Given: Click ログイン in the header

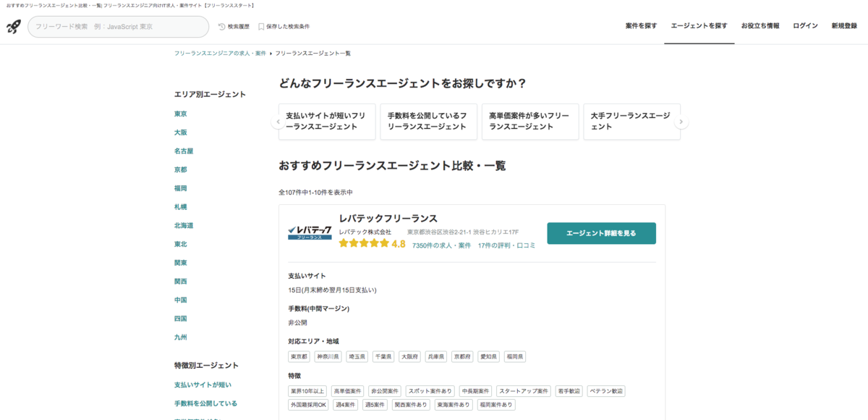Looking at the screenshot, I should tap(805, 26).
